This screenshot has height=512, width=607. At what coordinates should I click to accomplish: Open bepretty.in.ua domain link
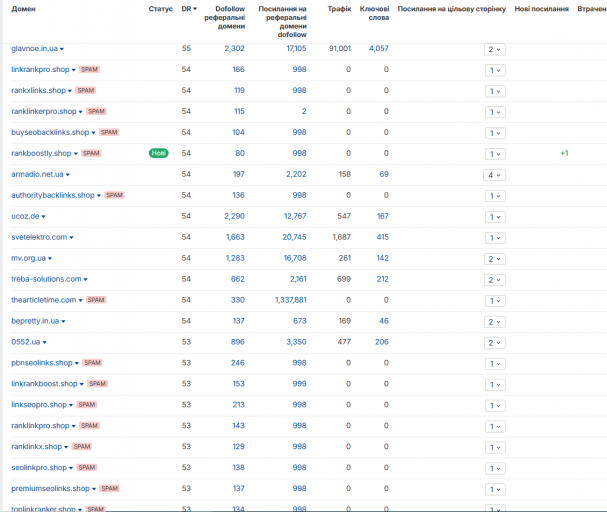35,321
